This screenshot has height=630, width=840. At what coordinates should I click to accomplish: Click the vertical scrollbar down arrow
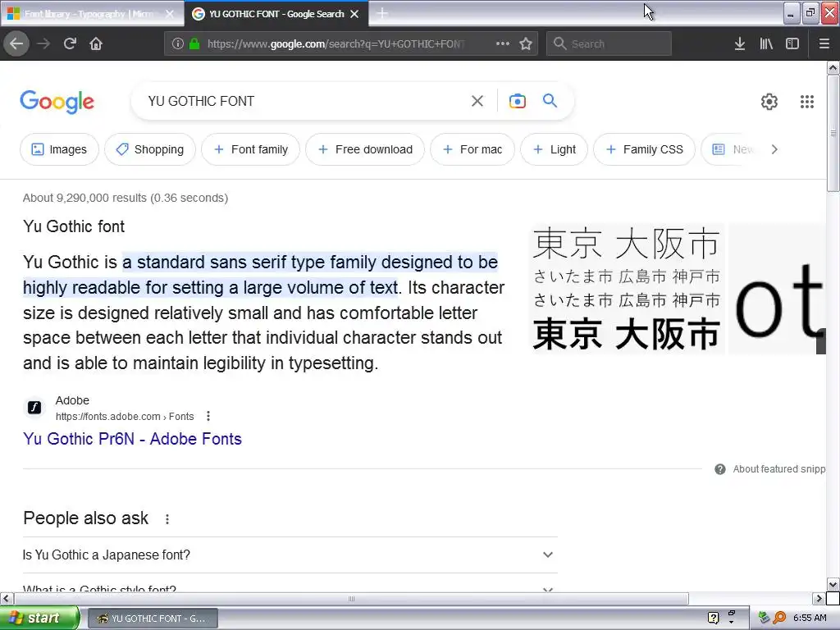(x=833, y=584)
